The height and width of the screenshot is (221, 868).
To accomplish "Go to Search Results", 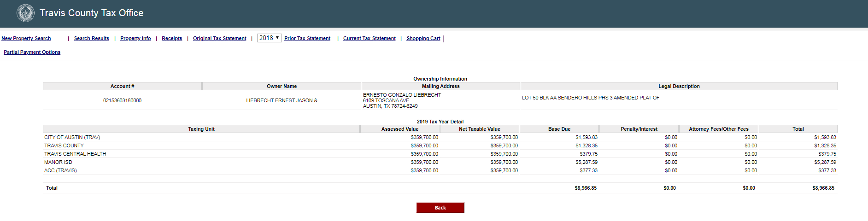I will [92, 39].
